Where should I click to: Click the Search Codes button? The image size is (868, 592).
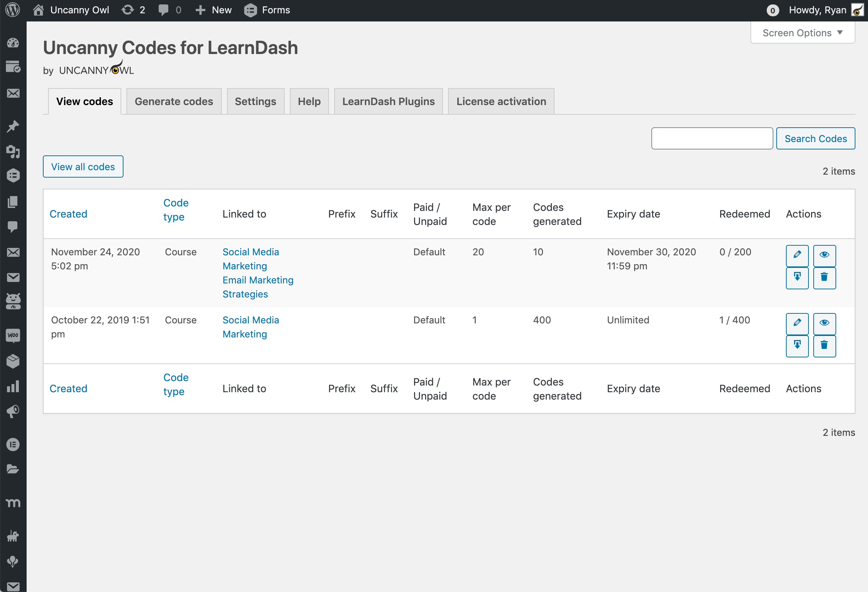click(x=815, y=139)
